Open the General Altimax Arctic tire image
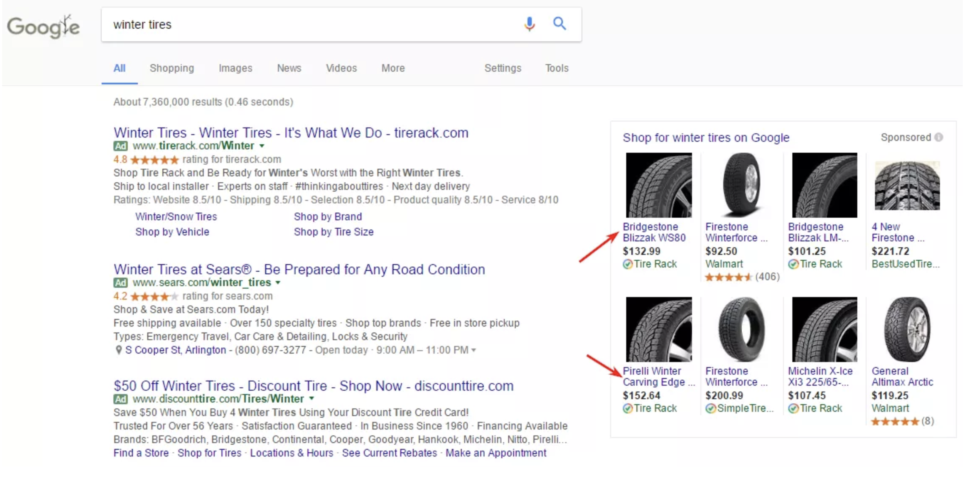The image size is (980, 481). point(907,329)
